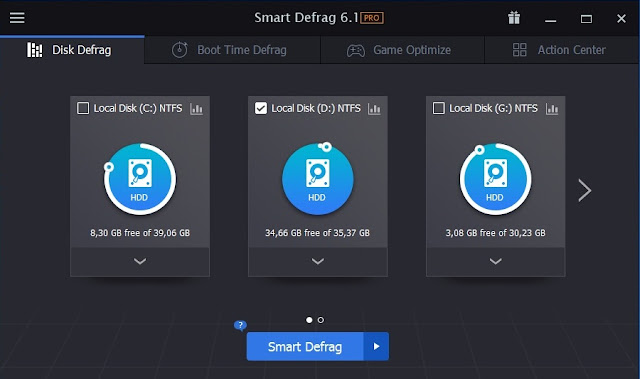Switch to Game Optimize tab
The height and width of the screenshot is (379, 640).
402,50
